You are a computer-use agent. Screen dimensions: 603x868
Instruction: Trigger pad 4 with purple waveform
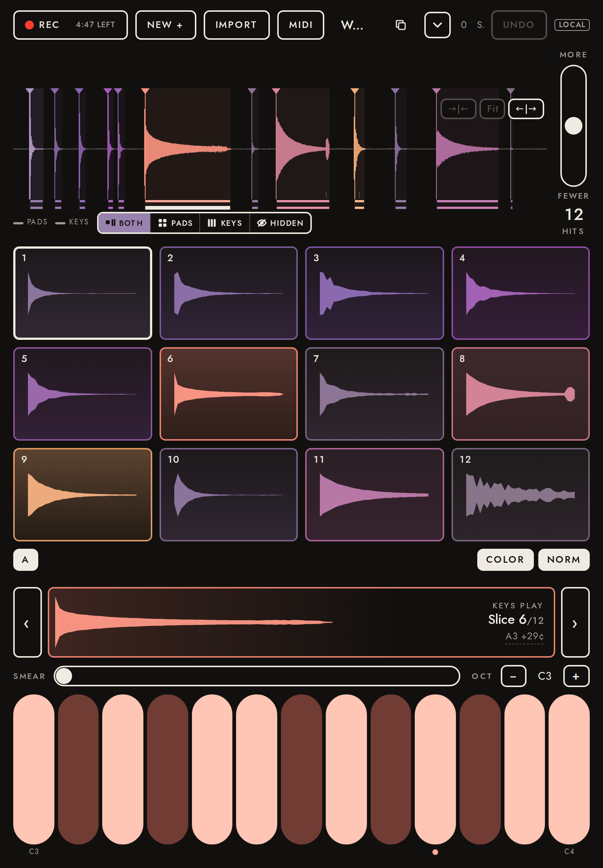520,293
